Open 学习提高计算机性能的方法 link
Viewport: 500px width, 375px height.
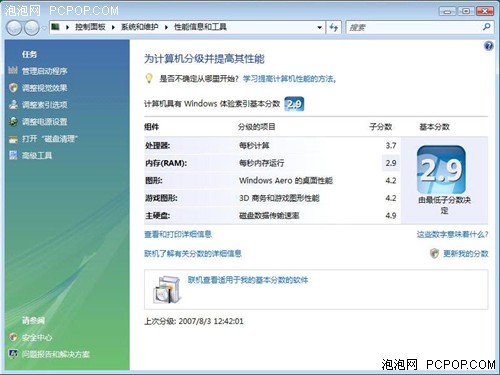coord(289,79)
